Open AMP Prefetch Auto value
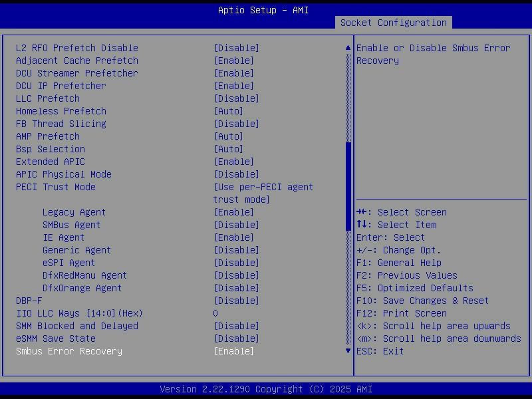The image size is (532, 399). 228,136
